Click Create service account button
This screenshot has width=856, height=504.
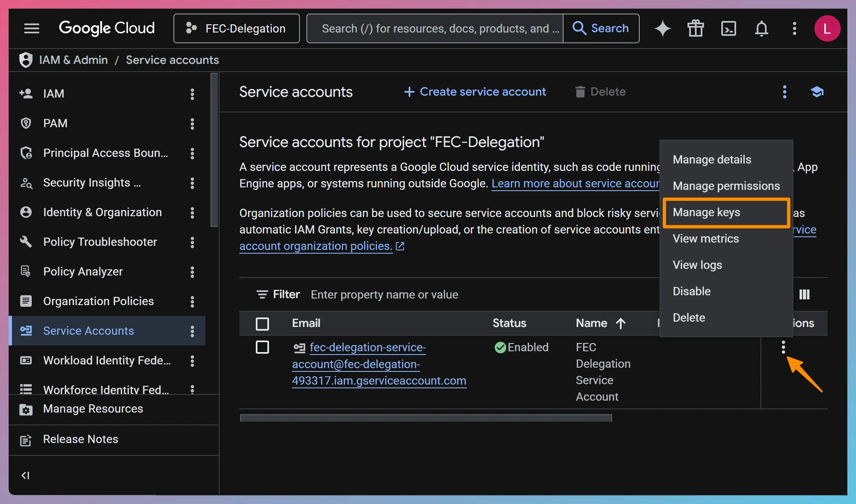(x=475, y=92)
